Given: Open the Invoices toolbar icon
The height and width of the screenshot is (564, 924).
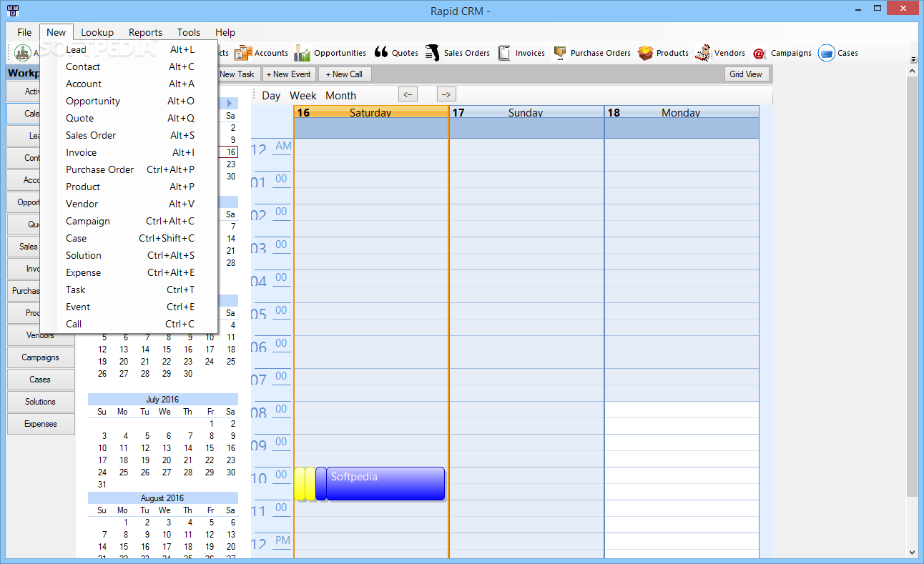Looking at the screenshot, I should tap(521, 53).
